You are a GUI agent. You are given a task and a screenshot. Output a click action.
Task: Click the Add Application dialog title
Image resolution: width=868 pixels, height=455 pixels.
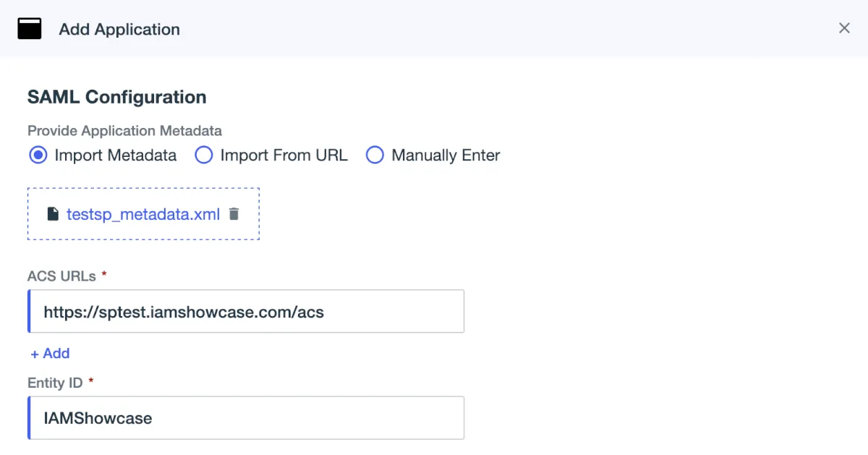click(119, 30)
